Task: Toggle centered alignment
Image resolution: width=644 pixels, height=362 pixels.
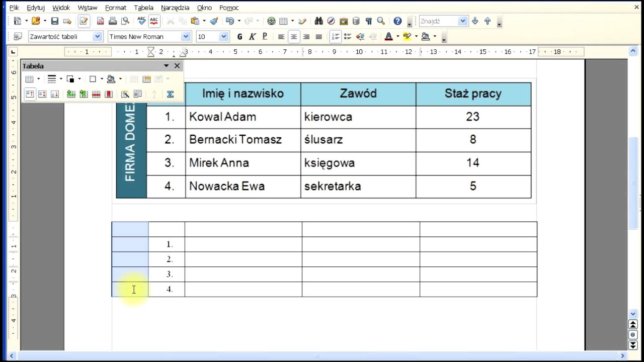Action: pos(293,37)
